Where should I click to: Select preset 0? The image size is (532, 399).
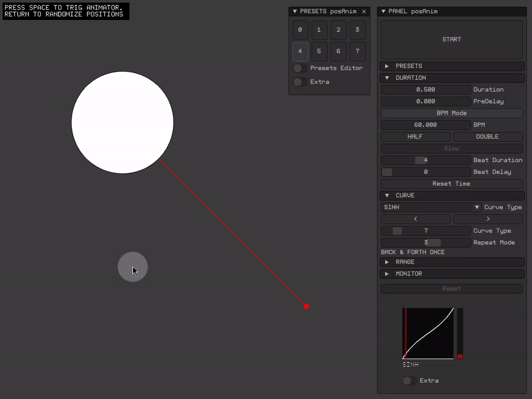click(x=300, y=30)
